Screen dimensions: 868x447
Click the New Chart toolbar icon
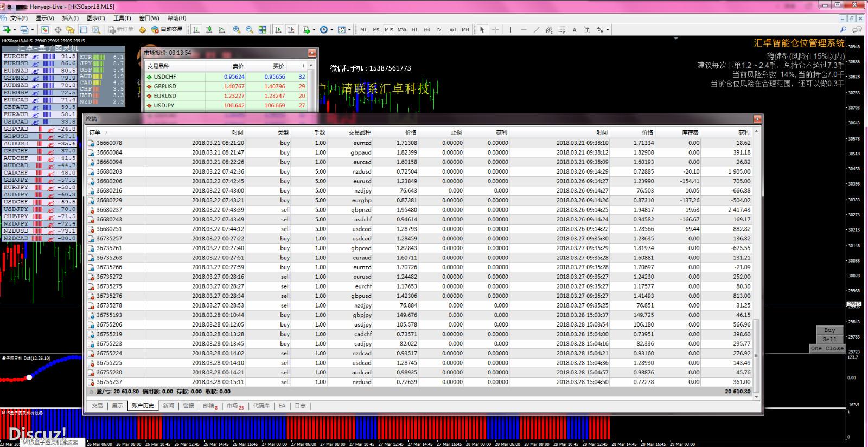(7, 30)
